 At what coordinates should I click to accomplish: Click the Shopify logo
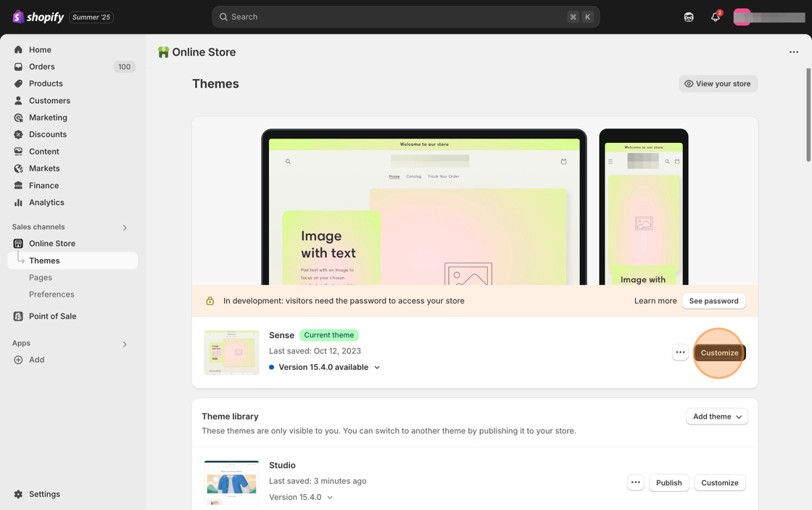click(39, 17)
